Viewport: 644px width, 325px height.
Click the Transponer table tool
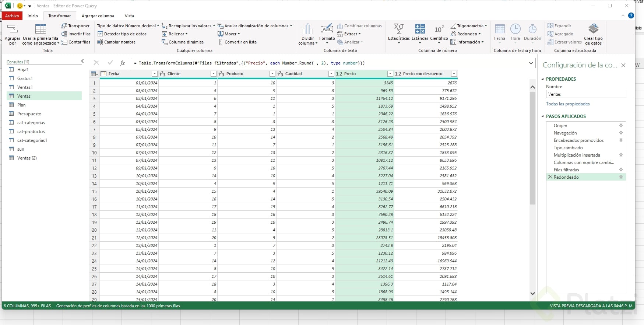pyautogui.click(x=75, y=26)
